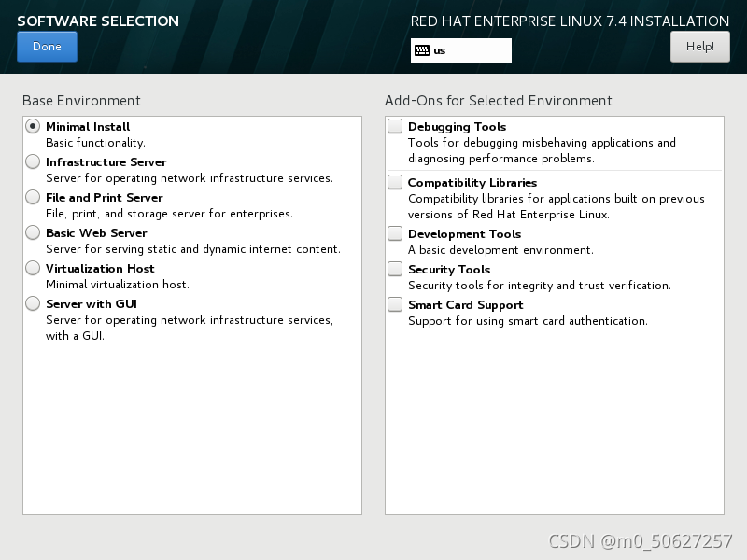The image size is (747, 560).
Task: Click the Virtualization Host title label
Action: click(100, 269)
